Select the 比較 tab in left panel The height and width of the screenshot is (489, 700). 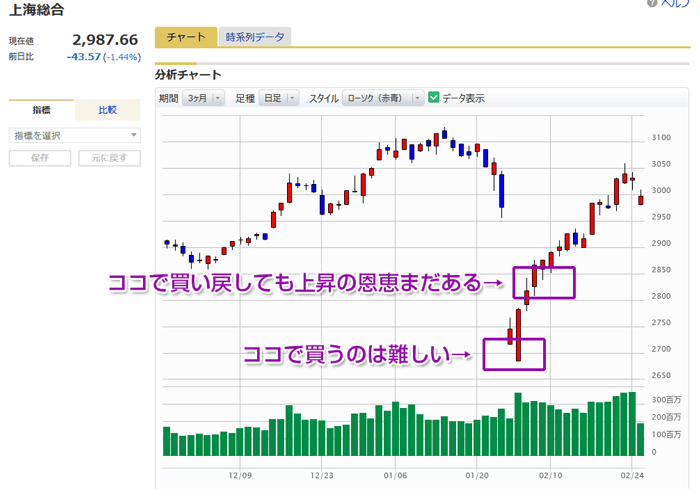(108, 110)
